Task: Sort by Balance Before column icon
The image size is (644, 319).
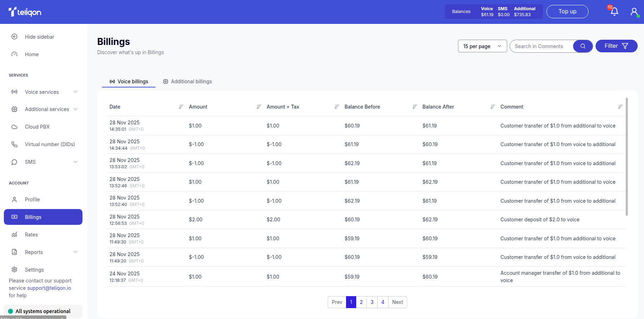Action: [415, 107]
